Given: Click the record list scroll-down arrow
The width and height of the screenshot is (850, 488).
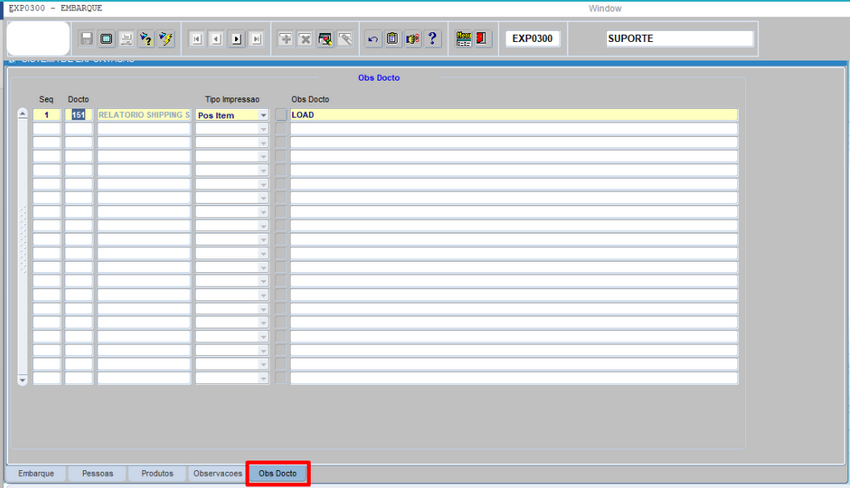Looking at the screenshot, I should pyautogui.click(x=23, y=380).
